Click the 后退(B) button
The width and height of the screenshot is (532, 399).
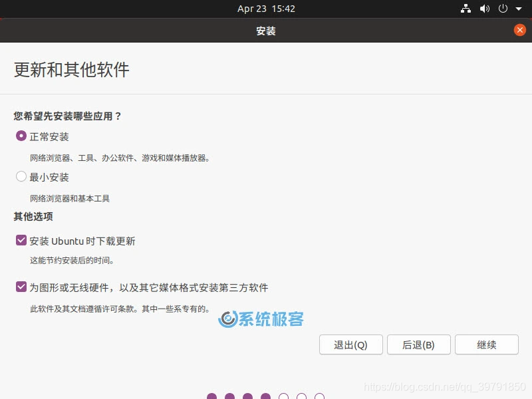pos(419,344)
